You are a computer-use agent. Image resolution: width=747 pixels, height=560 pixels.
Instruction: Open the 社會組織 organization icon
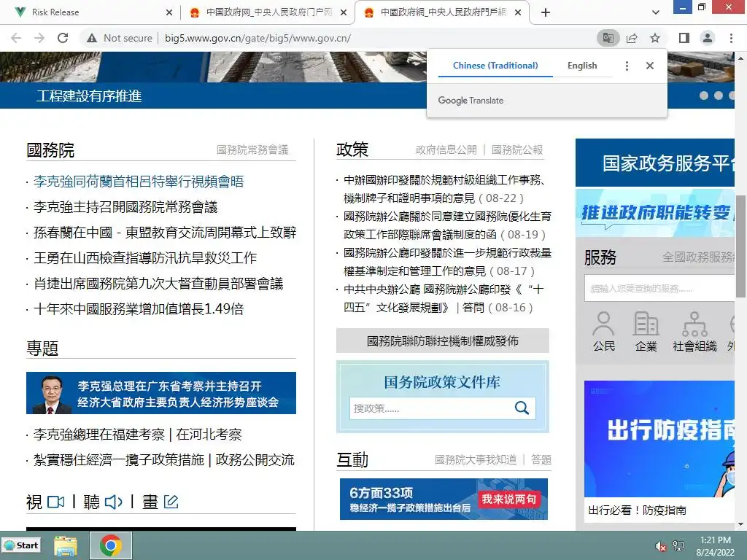tap(694, 332)
